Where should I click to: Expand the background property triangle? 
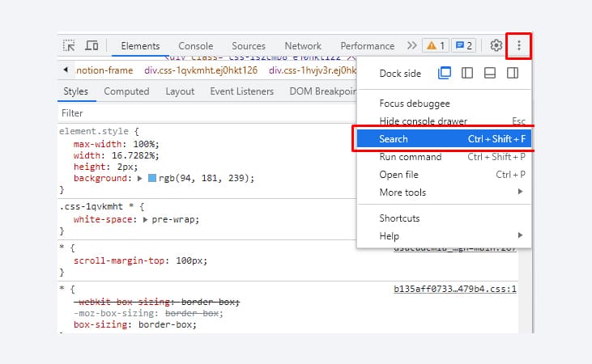(x=139, y=178)
